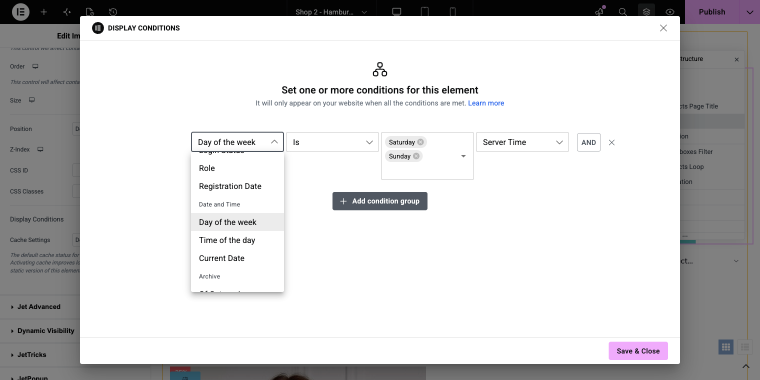Screen dimensions: 760x380
Task: Open the page document settings icon
Action: point(90,12)
